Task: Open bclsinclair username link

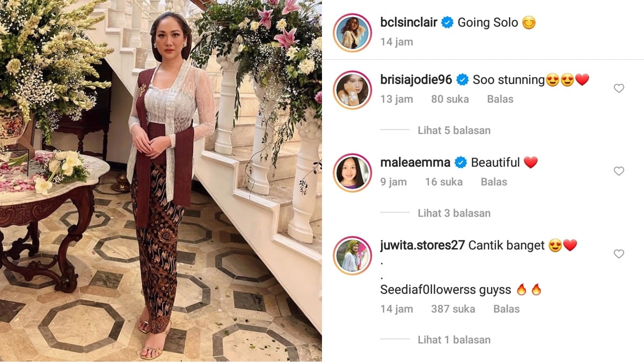Action: coord(409,23)
